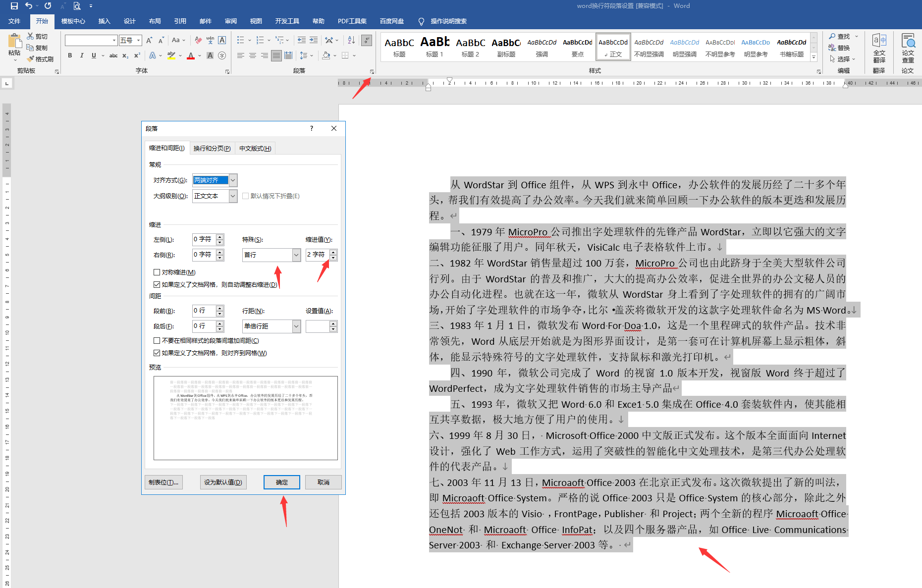This screenshot has height=588, width=922.
Task: Open the alignment (对齐方式) dropdown
Action: click(x=233, y=180)
